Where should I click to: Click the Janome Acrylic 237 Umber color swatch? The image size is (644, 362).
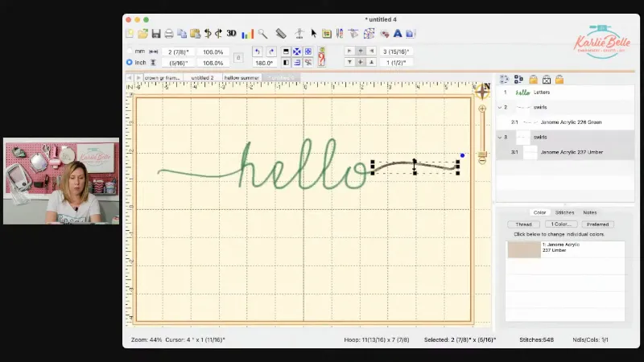click(x=524, y=249)
